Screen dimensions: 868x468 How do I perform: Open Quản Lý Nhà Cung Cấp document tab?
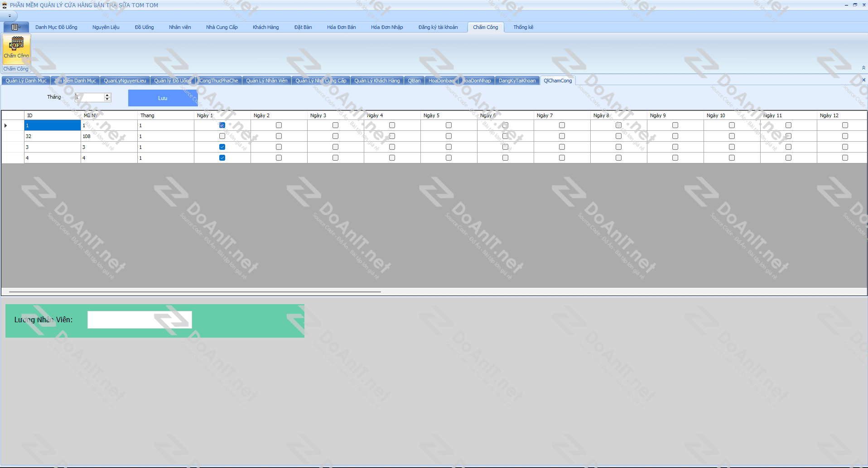321,81
